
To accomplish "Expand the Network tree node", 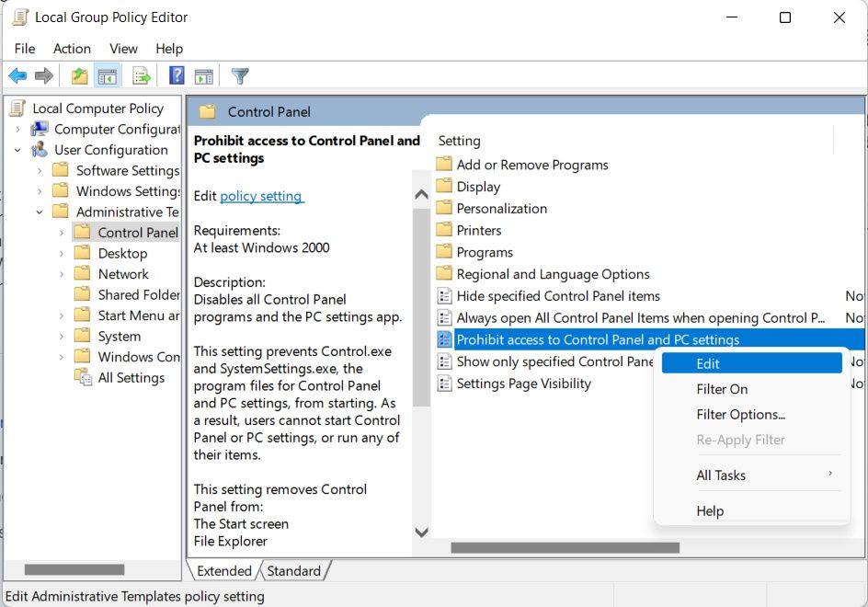I will (x=62, y=274).
